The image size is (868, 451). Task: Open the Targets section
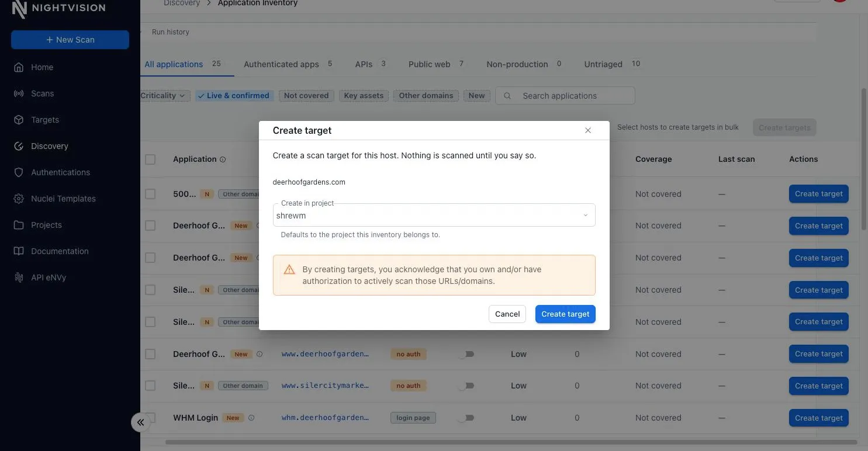click(x=45, y=120)
